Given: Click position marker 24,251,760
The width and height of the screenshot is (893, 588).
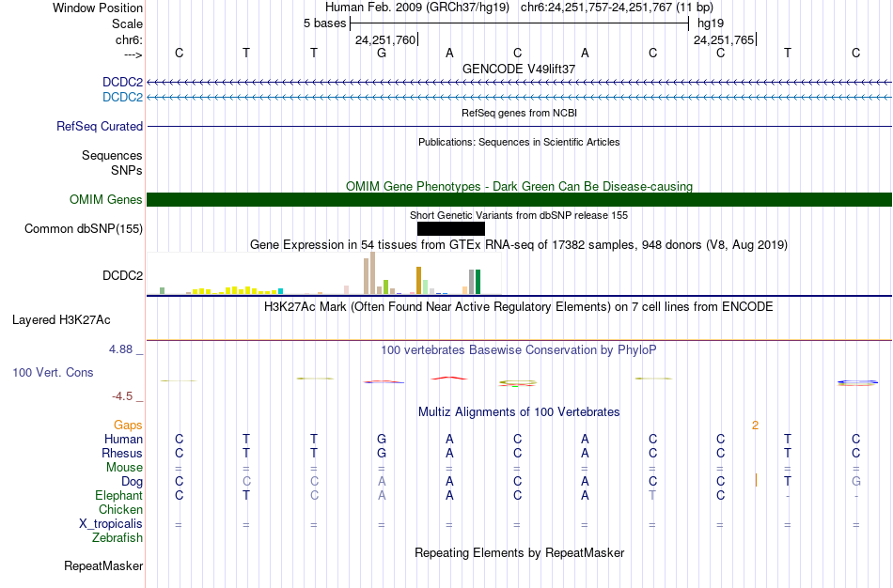Looking at the screenshot, I should 385,39.
